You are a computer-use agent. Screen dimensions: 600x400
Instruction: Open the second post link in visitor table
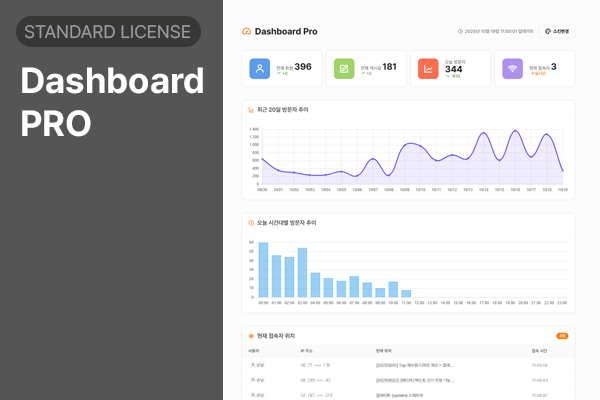click(x=415, y=380)
